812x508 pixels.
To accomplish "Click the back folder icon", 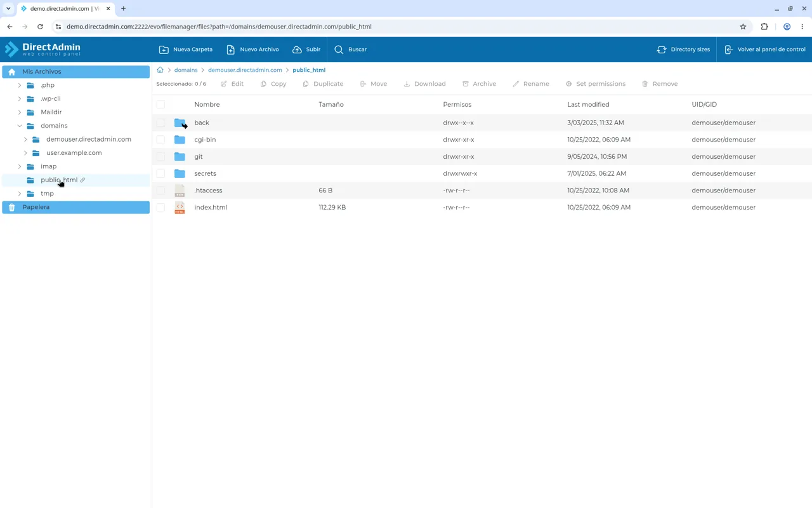I will click(x=180, y=123).
